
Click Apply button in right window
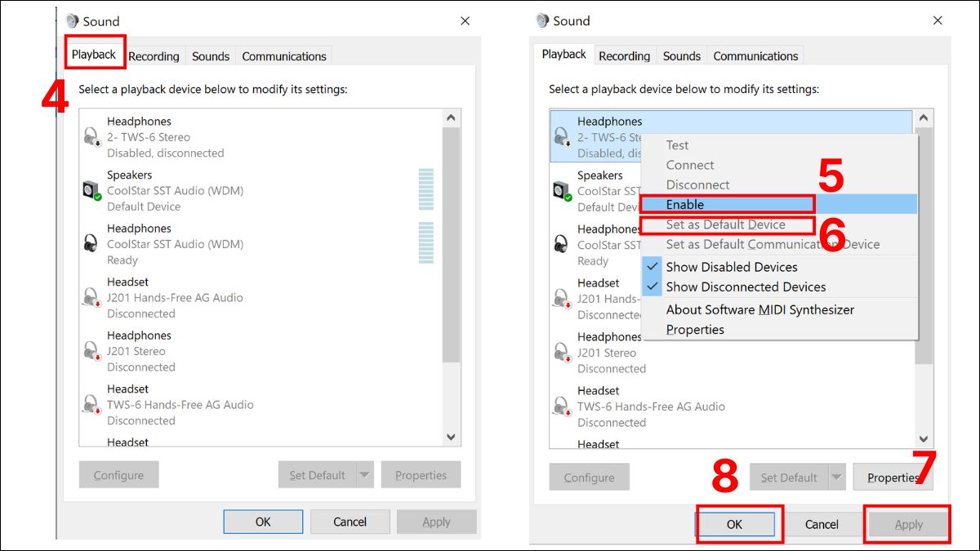908,525
